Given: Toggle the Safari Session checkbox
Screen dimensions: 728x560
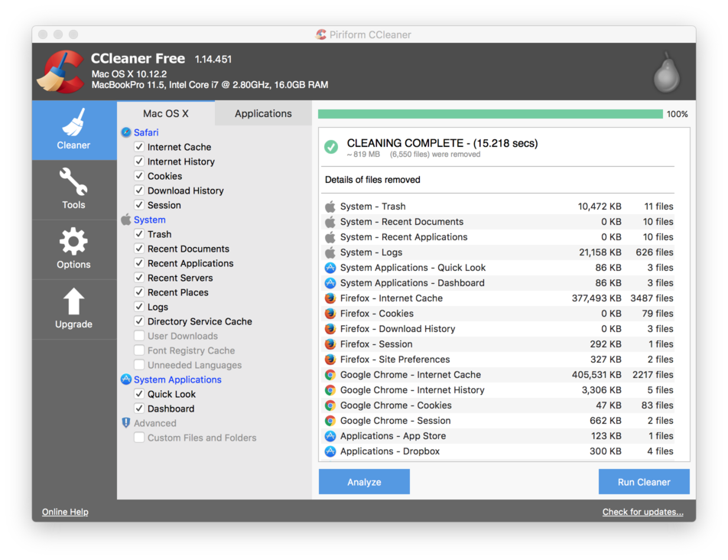Looking at the screenshot, I should [x=139, y=205].
